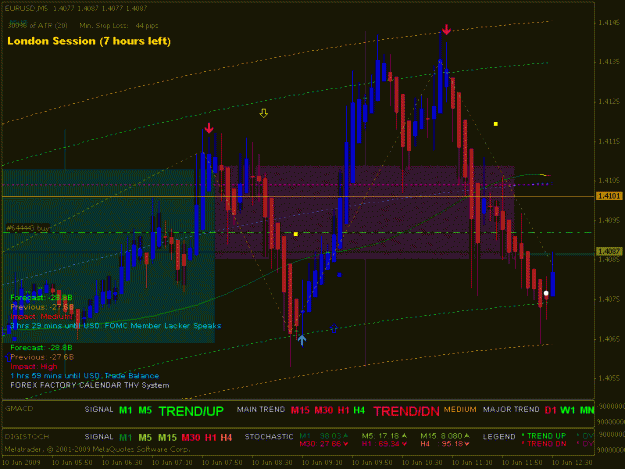Click the MAJOR TREND label
This screenshot has height=469, width=625.
coord(511,409)
